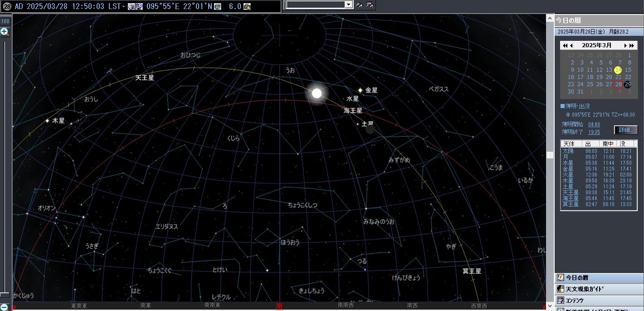This screenshot has width=644, height=311.
Task: Click the limiting magnitude settings icon
Action: click(247, 6)
